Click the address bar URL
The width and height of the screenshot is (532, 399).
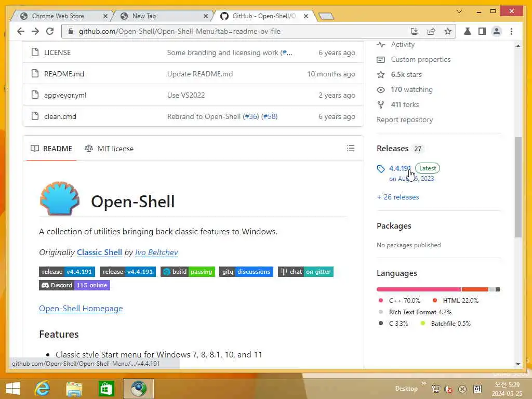pyautogui.click(x=179, y=31)
